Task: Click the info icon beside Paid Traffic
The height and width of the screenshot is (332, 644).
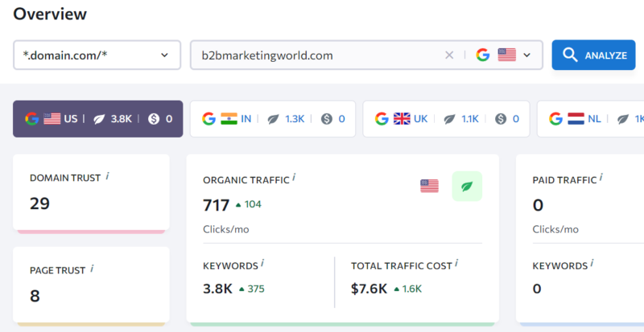Action: coord(601,178)
